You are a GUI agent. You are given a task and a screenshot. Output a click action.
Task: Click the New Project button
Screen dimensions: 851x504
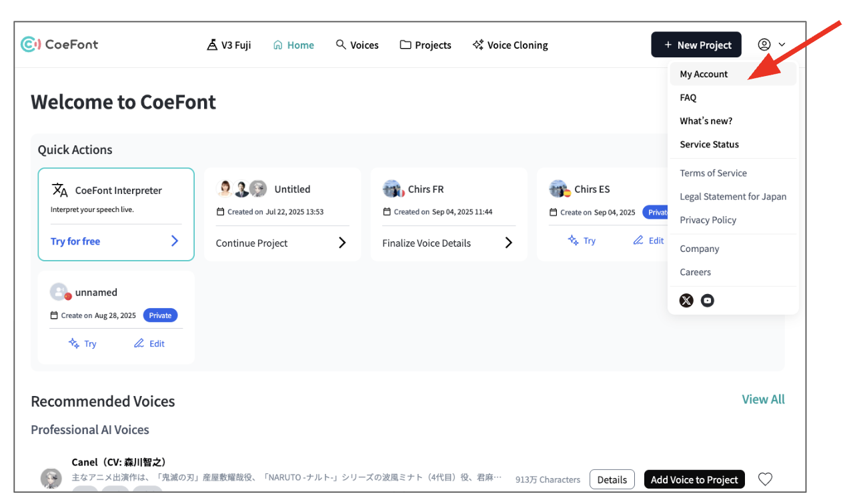tap(696, 45)
